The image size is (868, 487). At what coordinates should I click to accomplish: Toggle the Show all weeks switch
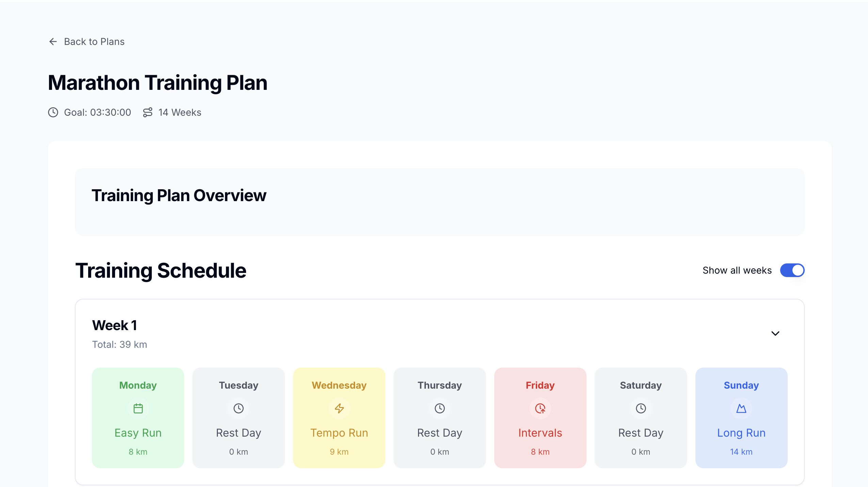pyautogui.click(x=792, y=270)
